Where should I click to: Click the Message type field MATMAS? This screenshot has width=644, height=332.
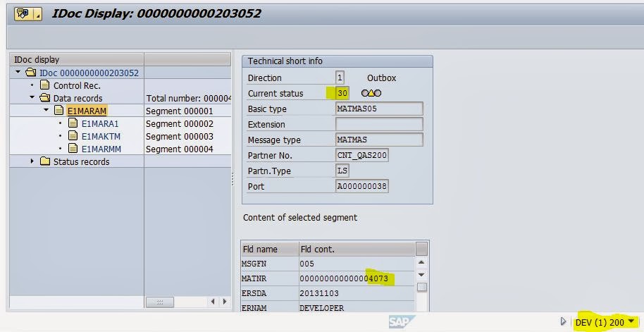coord(379,140)
